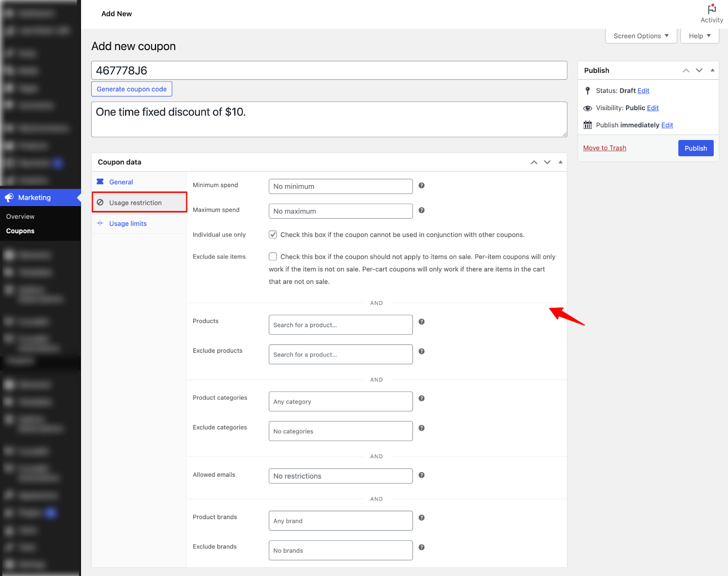Viewport: 728px width, 576px height.
Task: Expand the Screen Options dropdown
Action: pyautogui.click(x=641, y=36)
